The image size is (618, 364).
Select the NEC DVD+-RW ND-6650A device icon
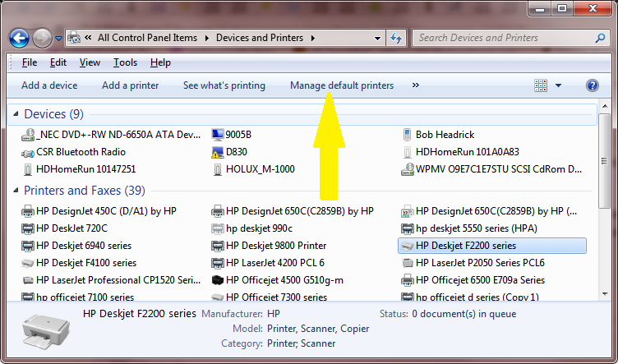point(28,135)
